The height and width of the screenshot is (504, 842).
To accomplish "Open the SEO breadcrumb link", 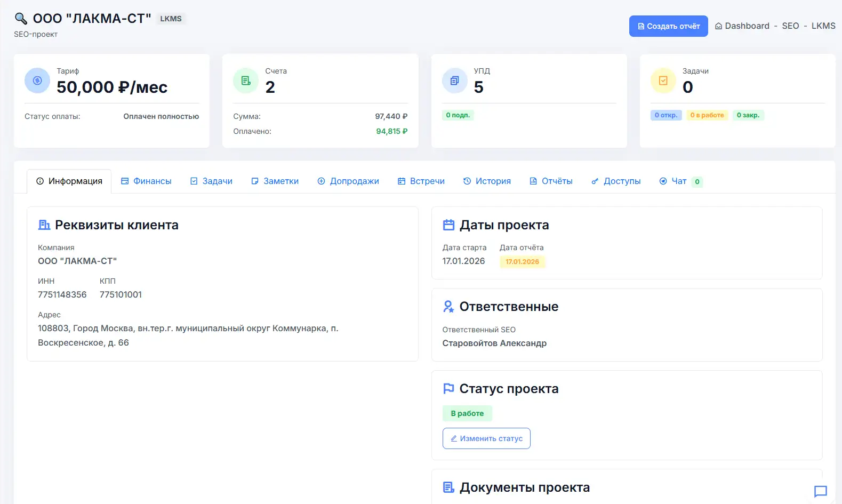I will click(x=790, y=26).
